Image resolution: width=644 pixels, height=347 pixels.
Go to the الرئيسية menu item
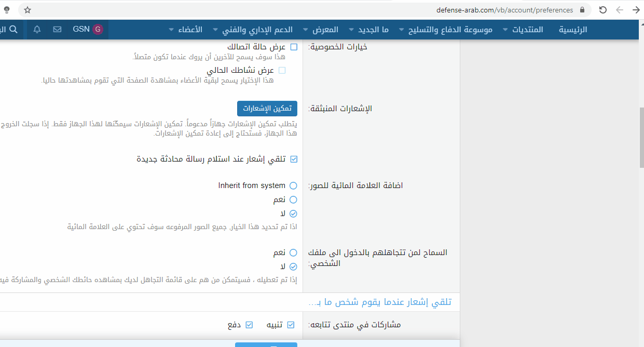573,30
